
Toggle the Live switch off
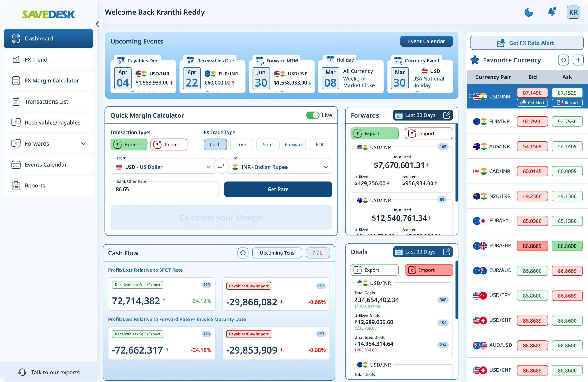[313, 115]
